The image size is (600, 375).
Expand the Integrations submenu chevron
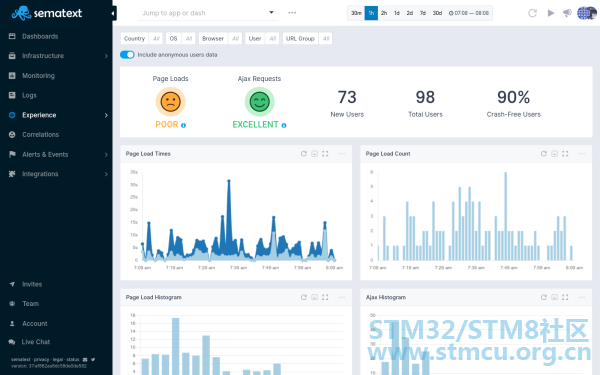(106, 174)
